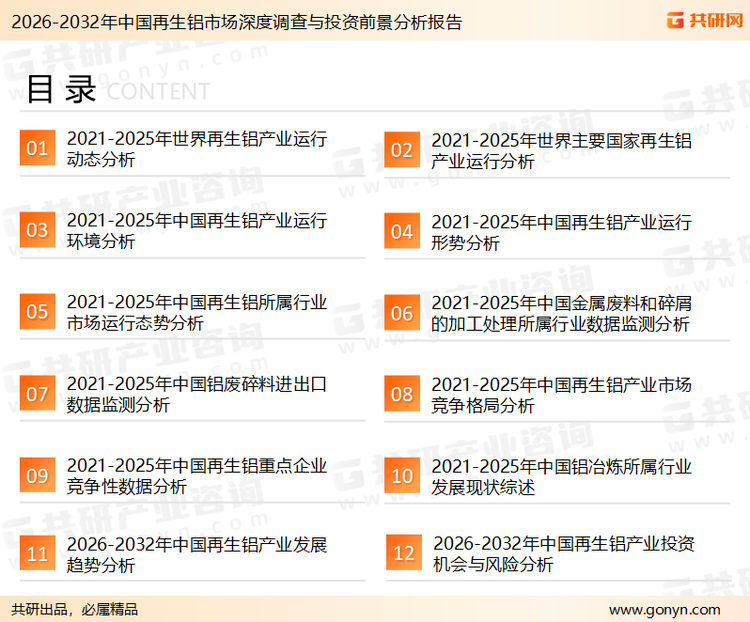Select chapter 中国再生铝重点企业竞争性数据分析
This screenshot has height=622, width=750.
pos(197,476)
